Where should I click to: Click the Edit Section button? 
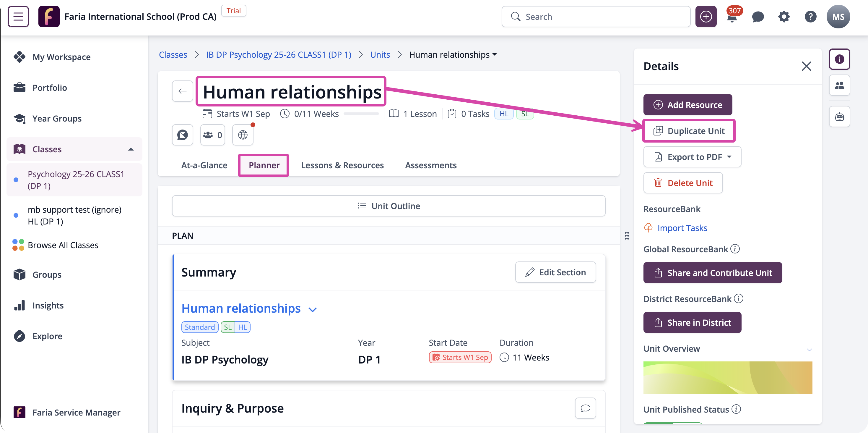(x=555, y=272)
